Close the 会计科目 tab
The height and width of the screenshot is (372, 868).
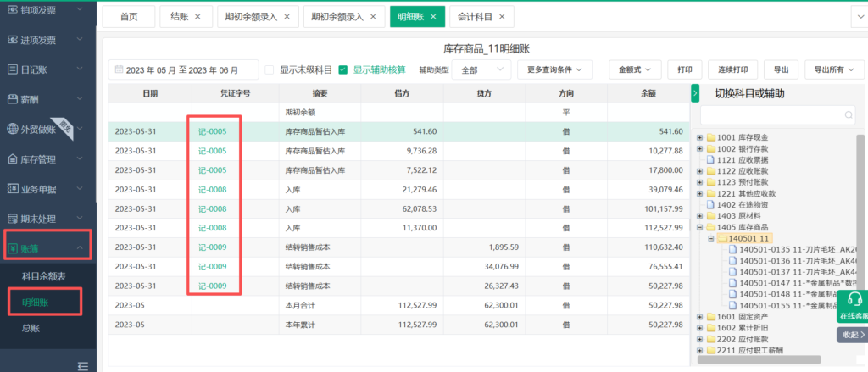click(502, 16)
